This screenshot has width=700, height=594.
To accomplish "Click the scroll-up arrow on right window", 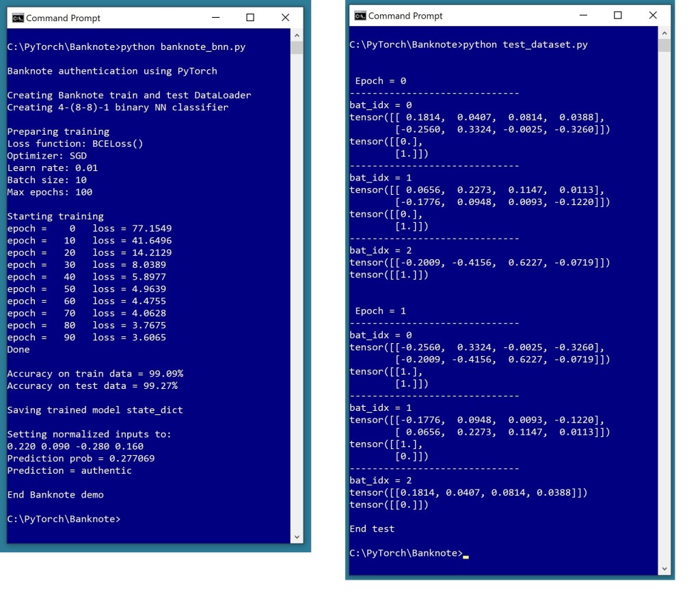I will pyautogui.click(x=664, y=32).
